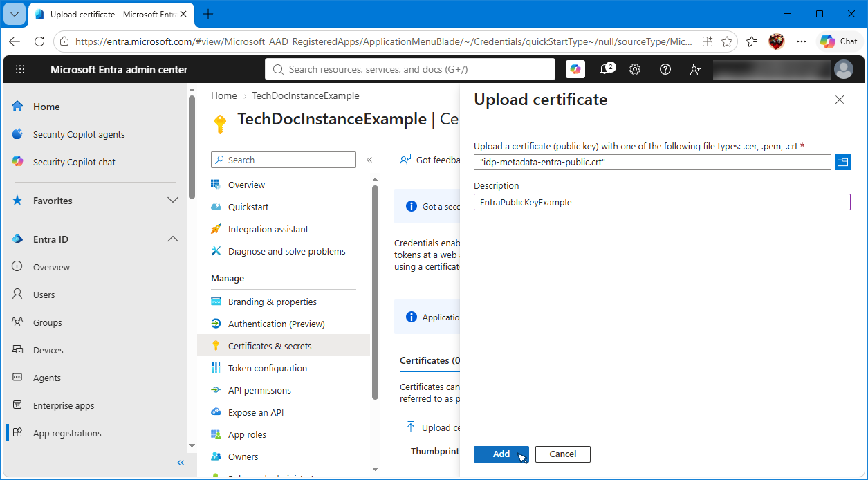This screenshot has width=868, height=480.
Task: Close the Upload certificate panel
Action: coord(840,100)
